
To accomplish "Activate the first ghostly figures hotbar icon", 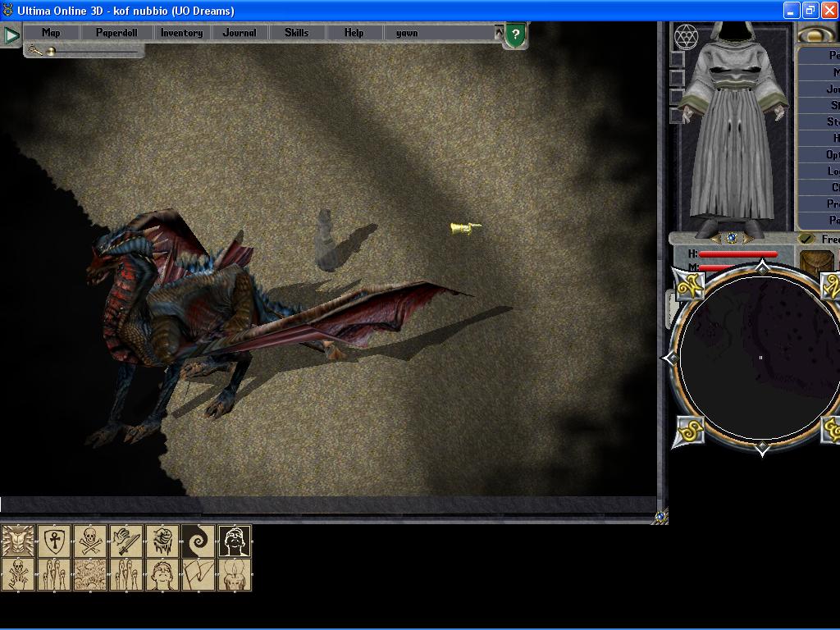I will (54, 575).
